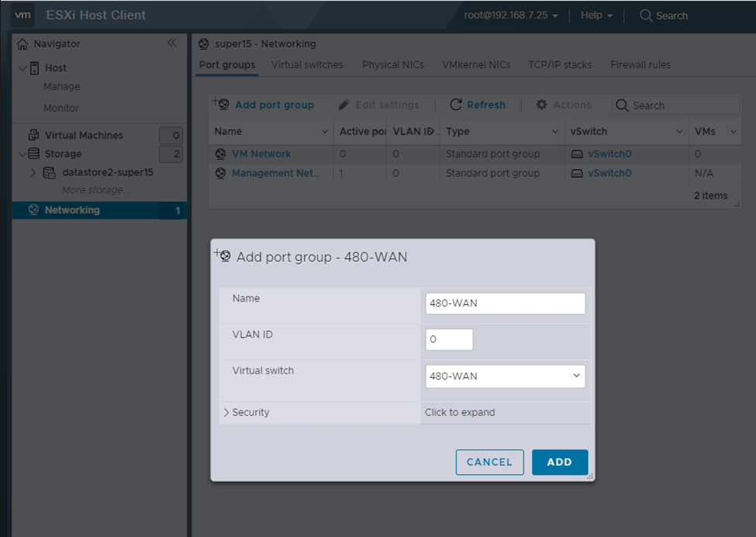Switch to the Physical NICs tab
This screenshot has width=756, height=537.
393,64
